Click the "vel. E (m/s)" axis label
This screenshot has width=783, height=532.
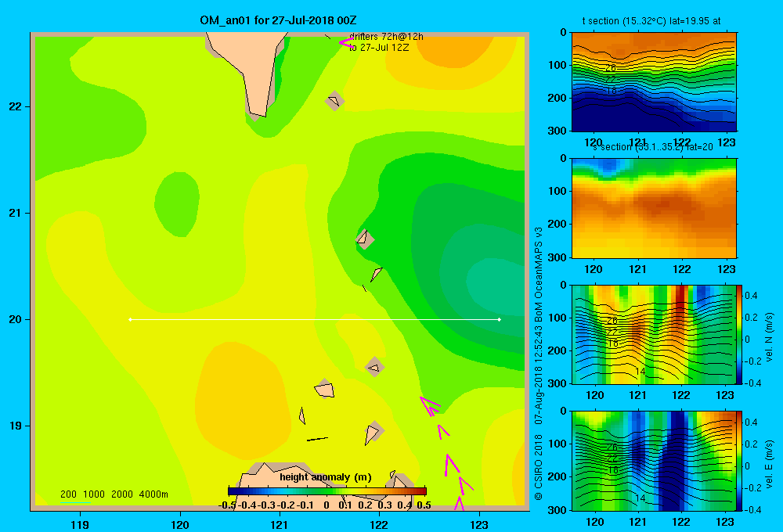click(x=769, y=464)
